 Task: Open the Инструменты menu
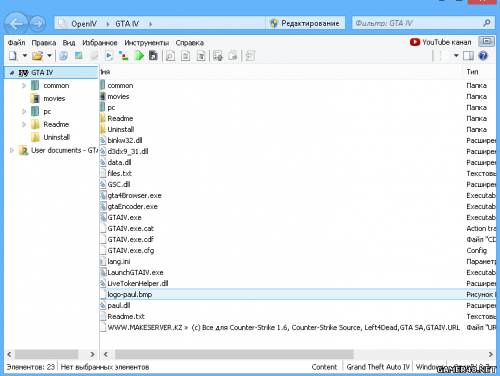pos(147,43)
